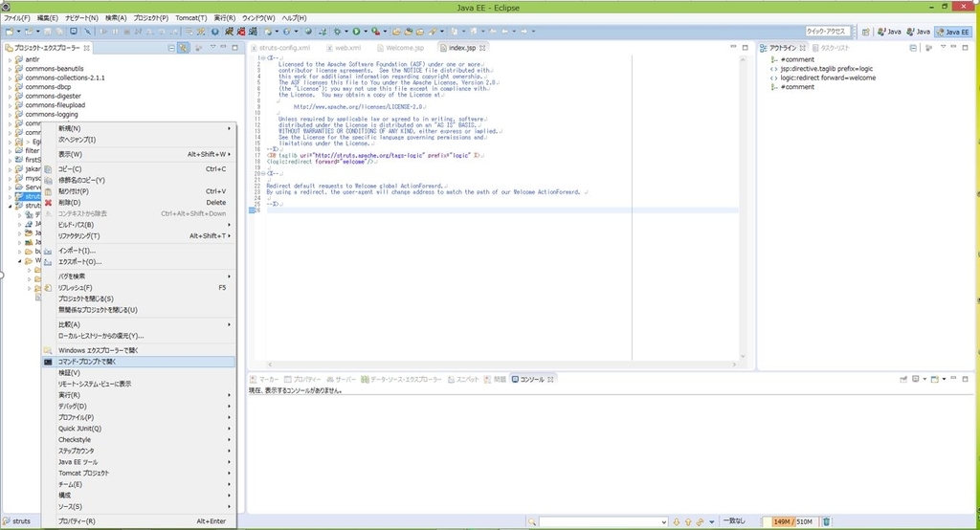Switch to the Java EE perspective
980x530 pixels.
pyautogui.click(x=952, y=32)
